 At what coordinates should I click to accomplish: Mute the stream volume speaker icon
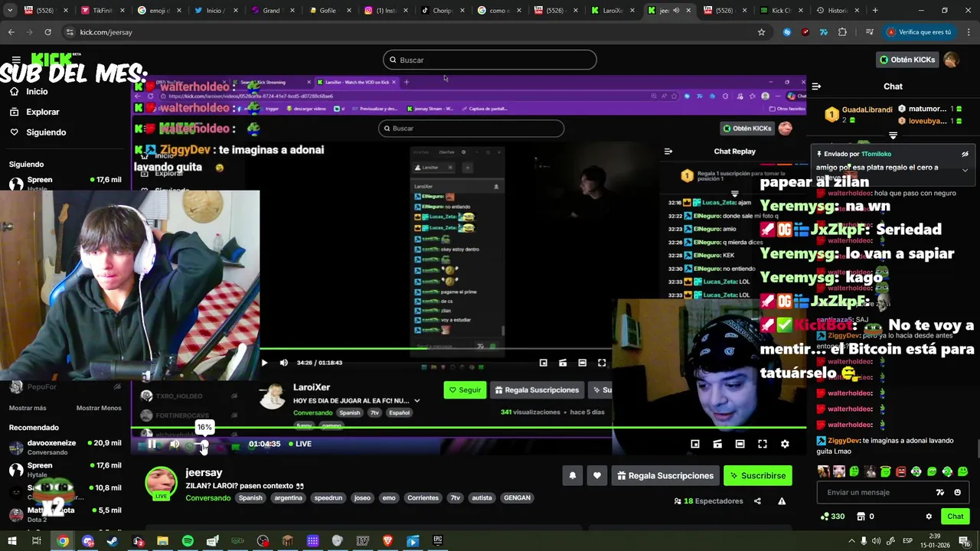(x=175, y=444)
